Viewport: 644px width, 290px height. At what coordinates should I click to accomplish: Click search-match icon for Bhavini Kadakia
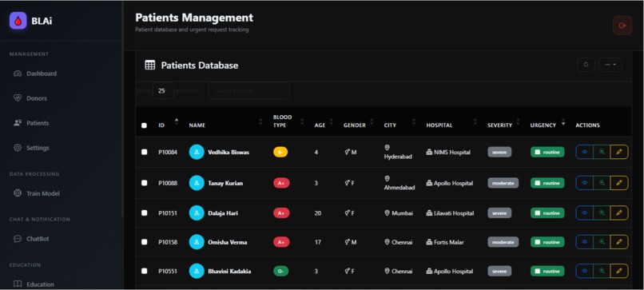[x=602, y=271]
